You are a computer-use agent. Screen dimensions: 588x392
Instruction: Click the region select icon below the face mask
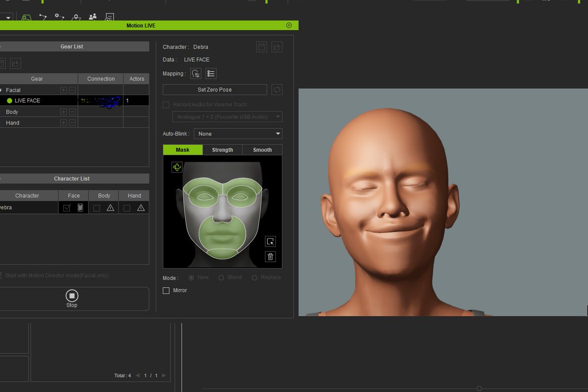click(270, 241)
